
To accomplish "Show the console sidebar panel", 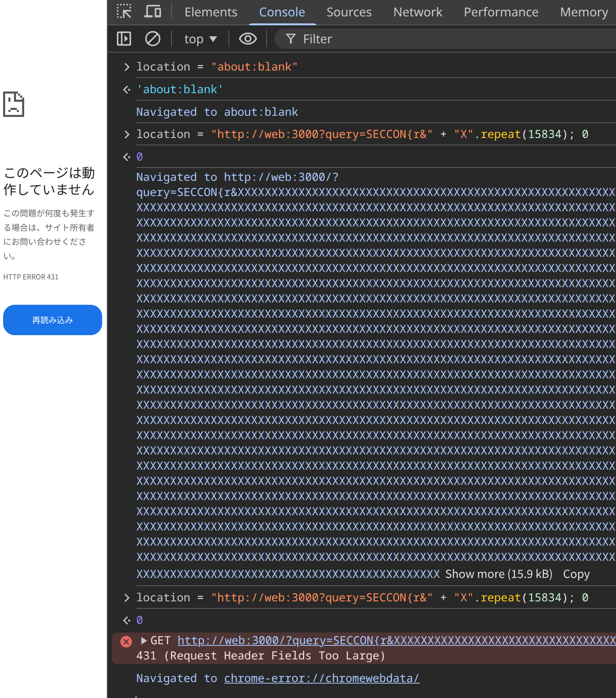I will tap(124, 39).
